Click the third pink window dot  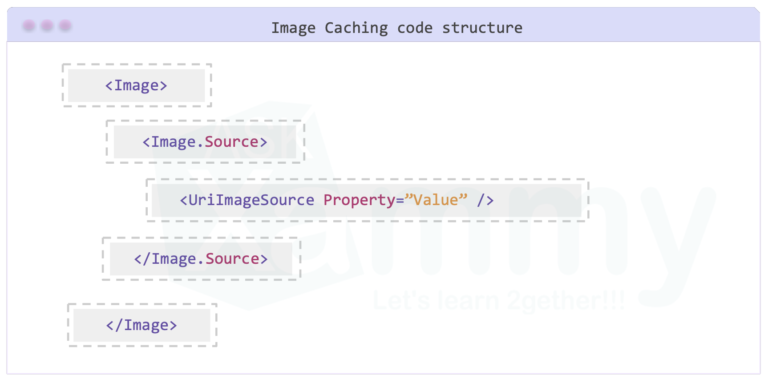pos(65,25)
